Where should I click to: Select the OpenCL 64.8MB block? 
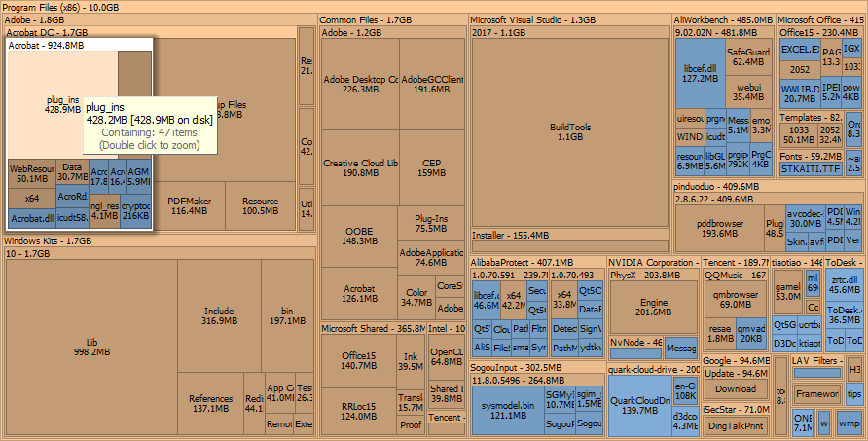pyautogui.click(x=447, y=356)
